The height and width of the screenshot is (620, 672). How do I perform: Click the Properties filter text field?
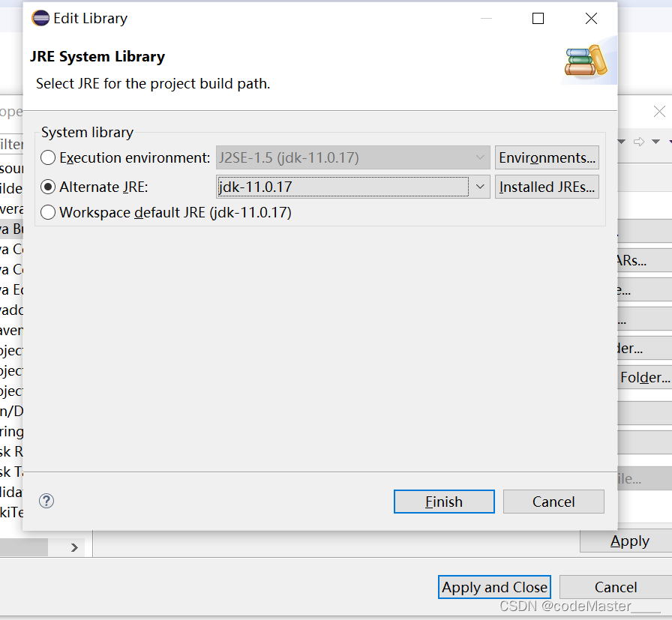11,145
